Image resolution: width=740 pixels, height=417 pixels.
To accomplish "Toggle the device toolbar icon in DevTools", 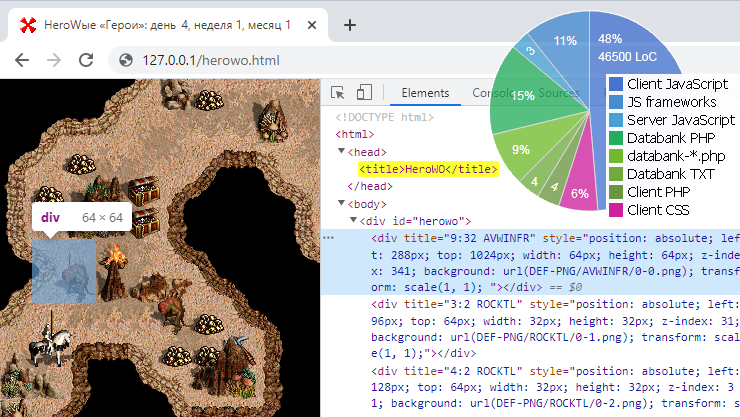I will 364,92.
